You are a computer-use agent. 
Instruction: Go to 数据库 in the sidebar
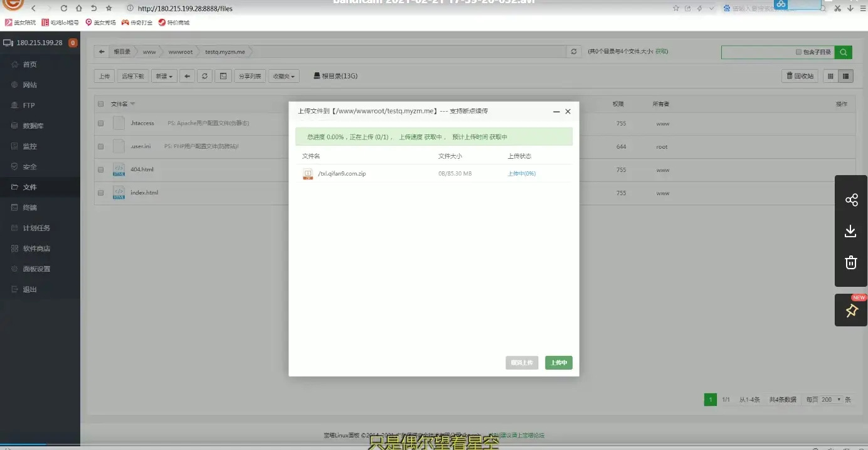tap(33, 126)
